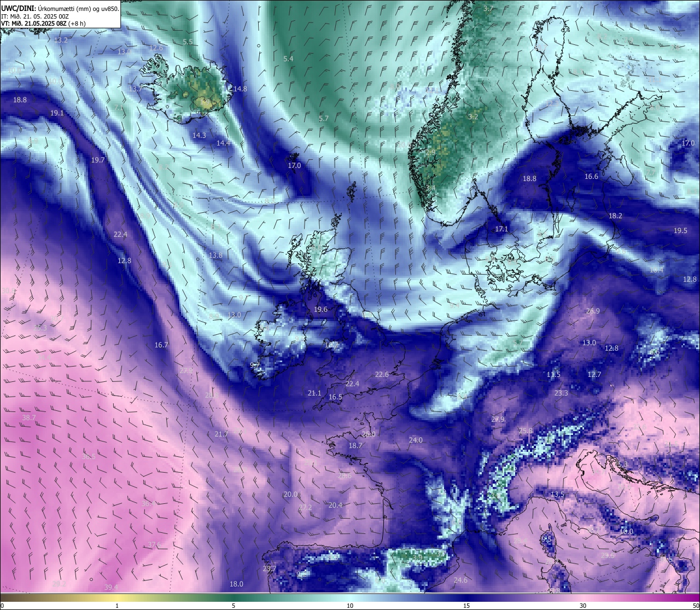
Task: Select the 39.4 value at bottom left
Action: point(111,588)
